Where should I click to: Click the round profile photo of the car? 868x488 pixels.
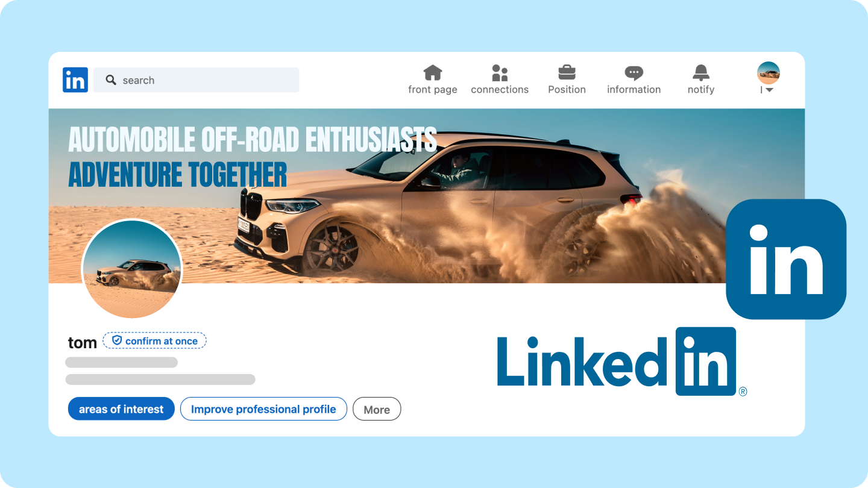tap(132, 269)
